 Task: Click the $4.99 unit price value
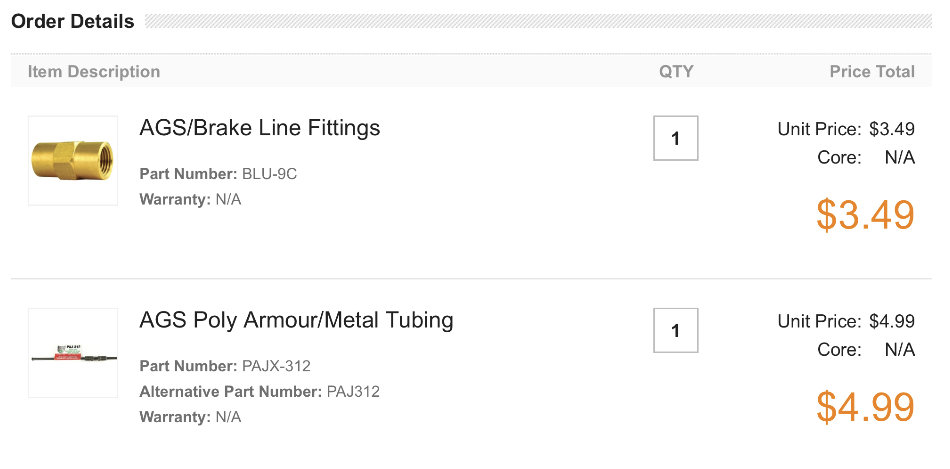(892, 321)
